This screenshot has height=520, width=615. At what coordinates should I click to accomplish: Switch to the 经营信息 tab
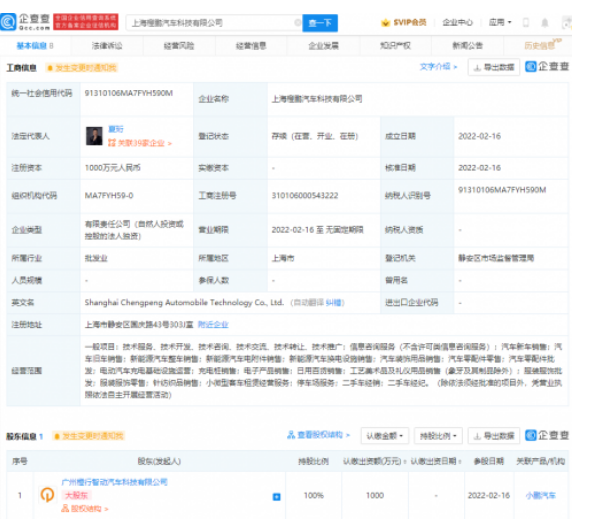tap(251, 46)
